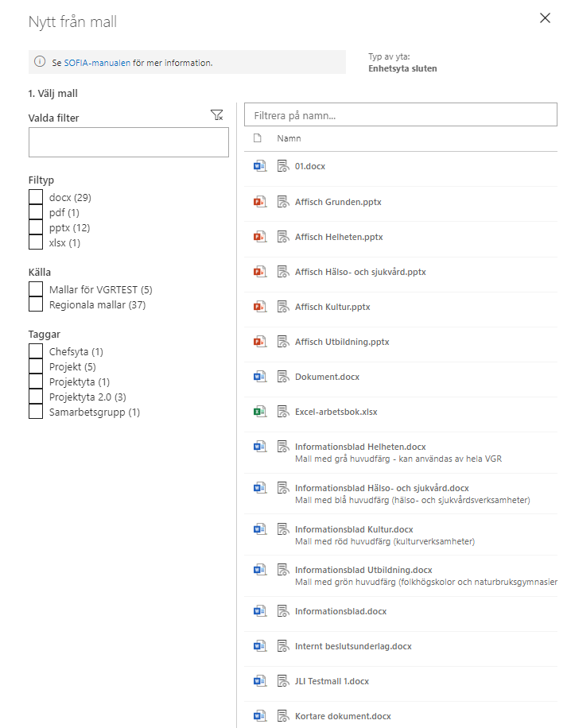Select the Informationsblad Kultur.docx template

coord(354,529)
